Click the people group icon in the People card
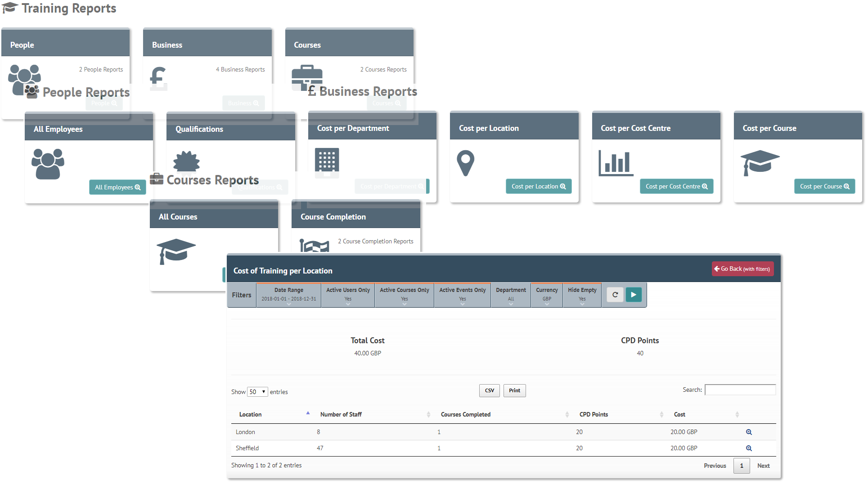This screenshot has width=868, height=484. click(24, 79)
